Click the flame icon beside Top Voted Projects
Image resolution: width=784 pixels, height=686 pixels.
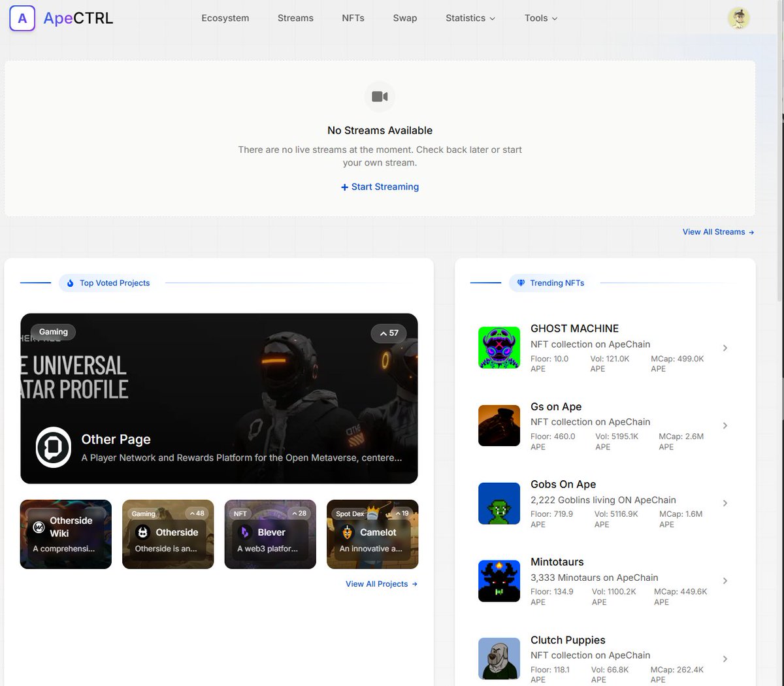pyautogui.click(x=71, y=283)
